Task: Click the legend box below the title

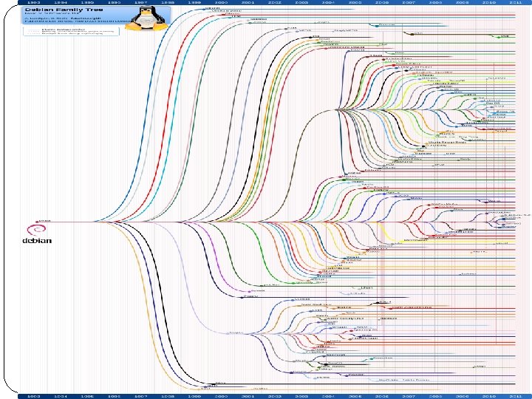Action: (71, 32)
